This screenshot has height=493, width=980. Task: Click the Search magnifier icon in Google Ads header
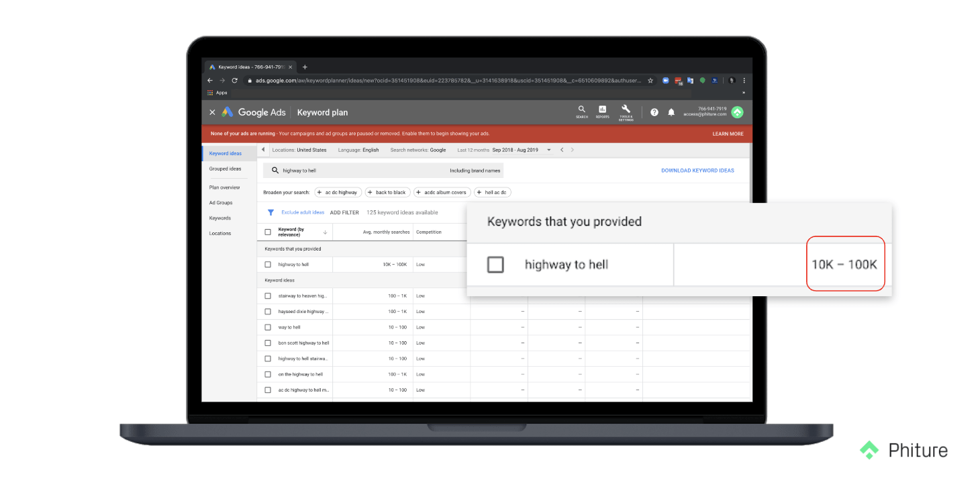click(581, 109)
